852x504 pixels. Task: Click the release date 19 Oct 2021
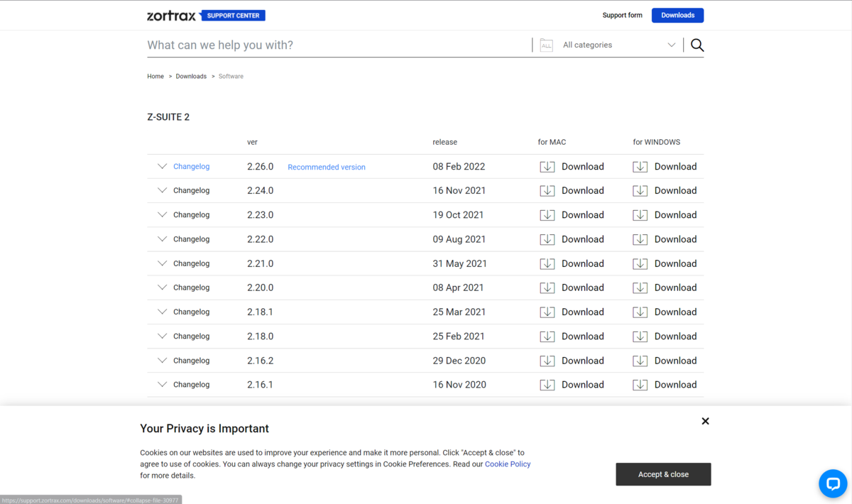pos(458,215)
